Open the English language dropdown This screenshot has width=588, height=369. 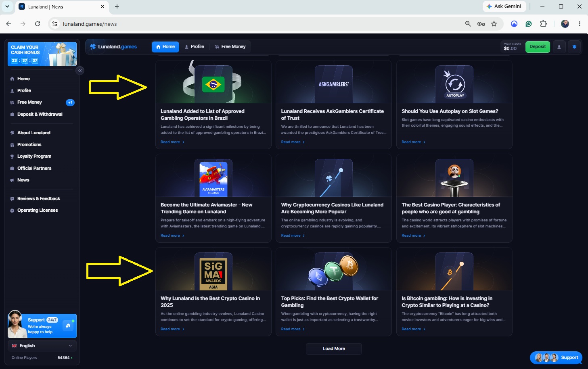click(42, 346)
